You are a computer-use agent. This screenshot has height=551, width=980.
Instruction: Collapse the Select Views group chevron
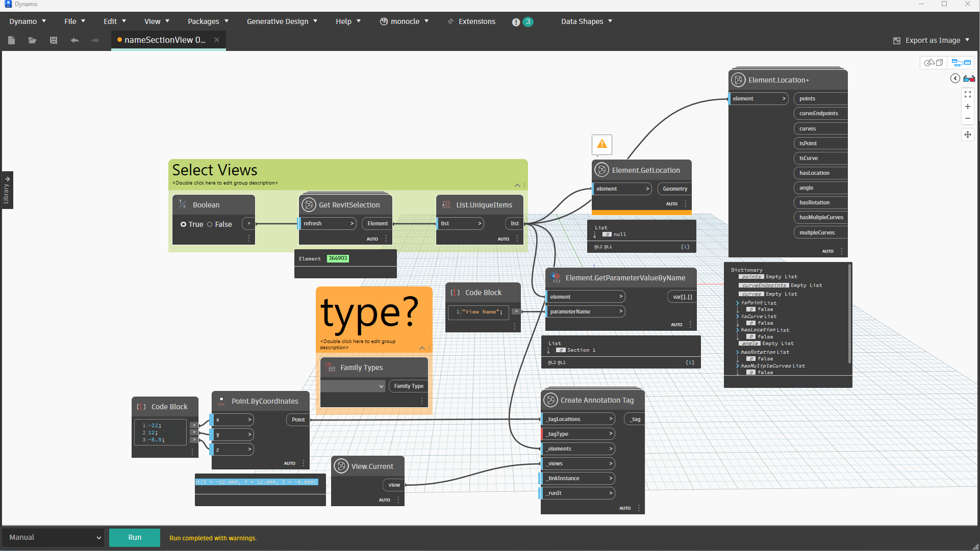(x=517, y=185)
